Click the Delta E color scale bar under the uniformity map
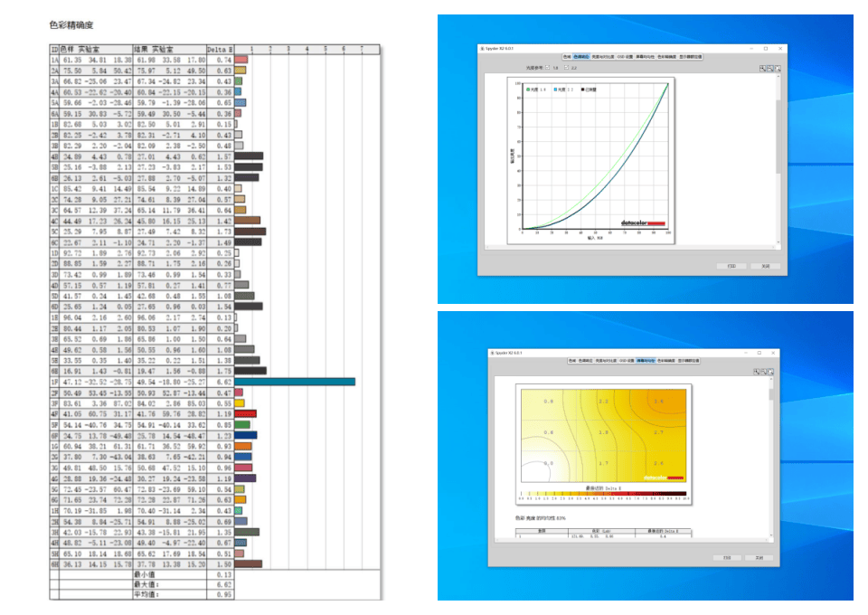 (602, 494)
